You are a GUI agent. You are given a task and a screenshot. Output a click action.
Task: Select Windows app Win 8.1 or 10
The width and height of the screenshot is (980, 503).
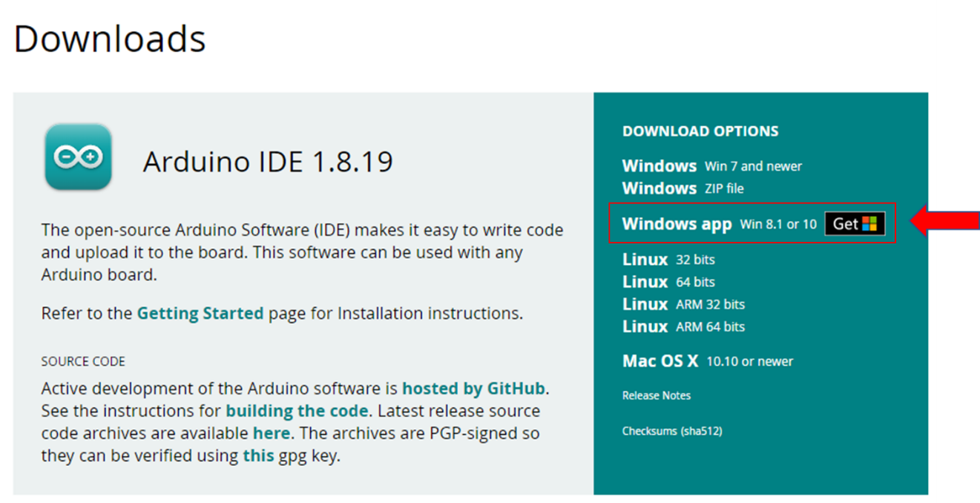(719, 224)
